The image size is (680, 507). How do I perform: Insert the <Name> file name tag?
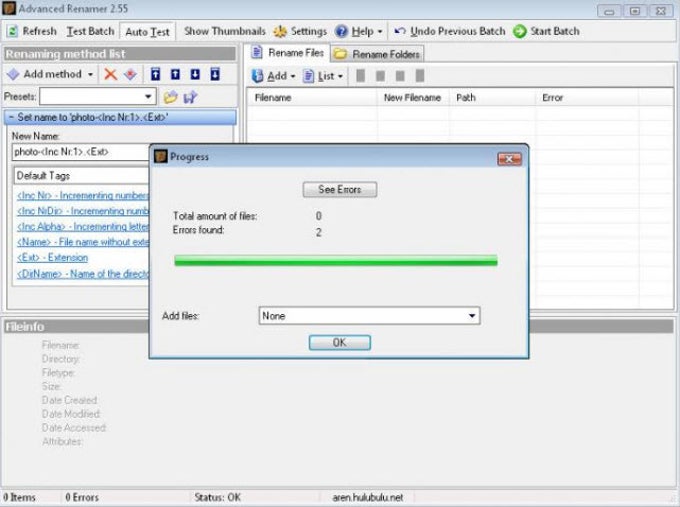tap(82, 242)
